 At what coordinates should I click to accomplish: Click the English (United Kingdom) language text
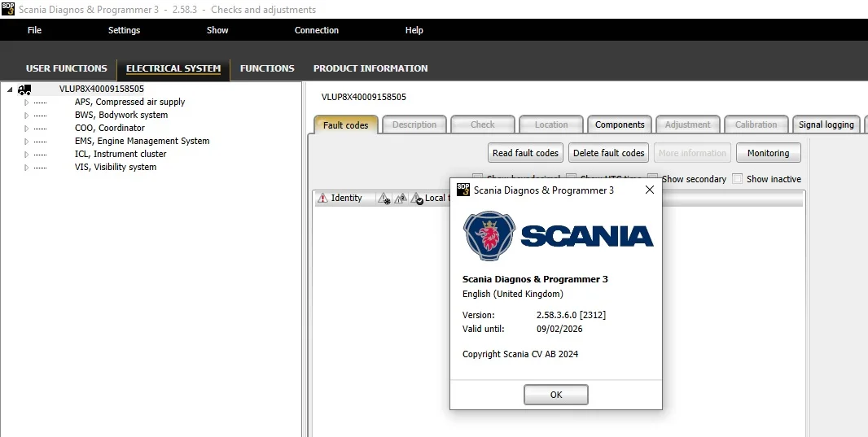pos(513,294)
